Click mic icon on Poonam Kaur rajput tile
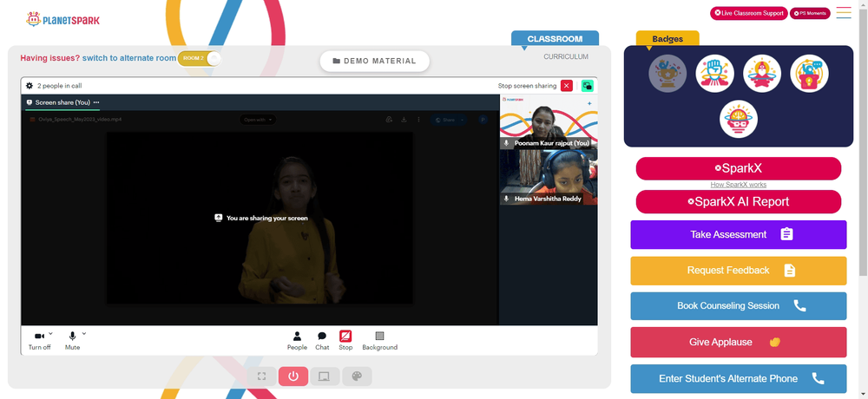This screenshot has height=399, width=868. pos(506,143)
